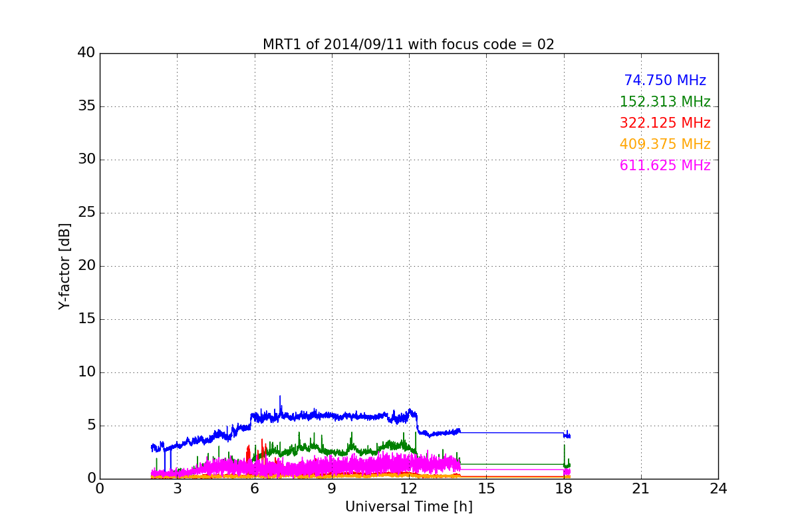Viewport: 798px width, 532px height.
Task: Click the y-axis tick label 20
Action: tap(86, 266)
